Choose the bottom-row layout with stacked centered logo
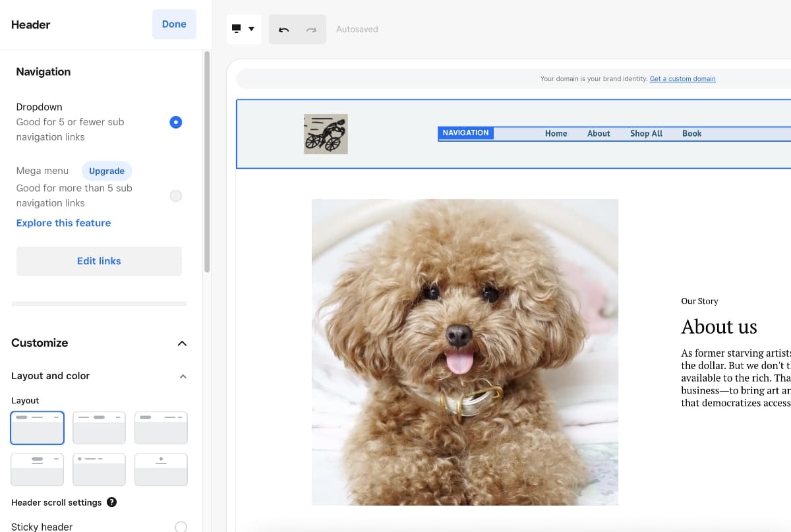791x532 pixels. pyautogui.click(x=161, y=469)
